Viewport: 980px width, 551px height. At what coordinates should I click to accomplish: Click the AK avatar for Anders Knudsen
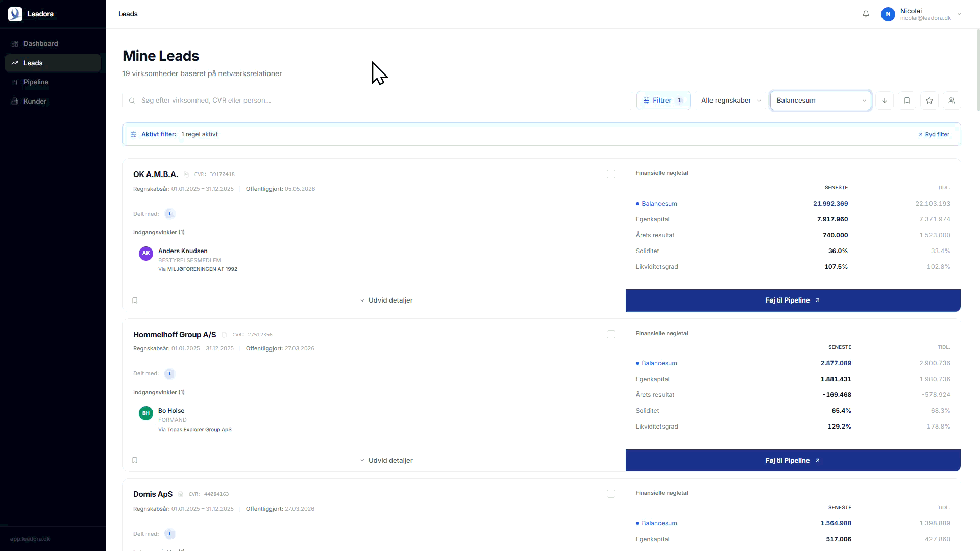146,253
